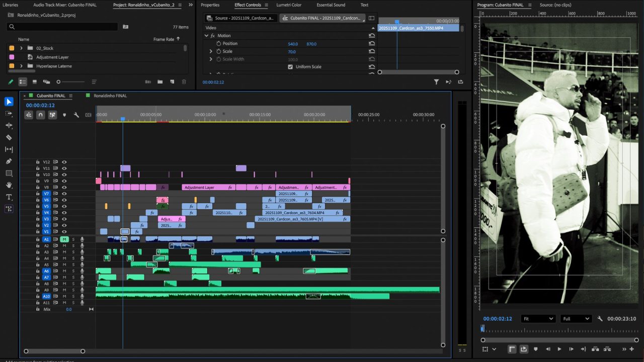Open timeline wrench display settings
Image resolution: width=644 pixels, height=362 pixels.
[x=76, y=115]
